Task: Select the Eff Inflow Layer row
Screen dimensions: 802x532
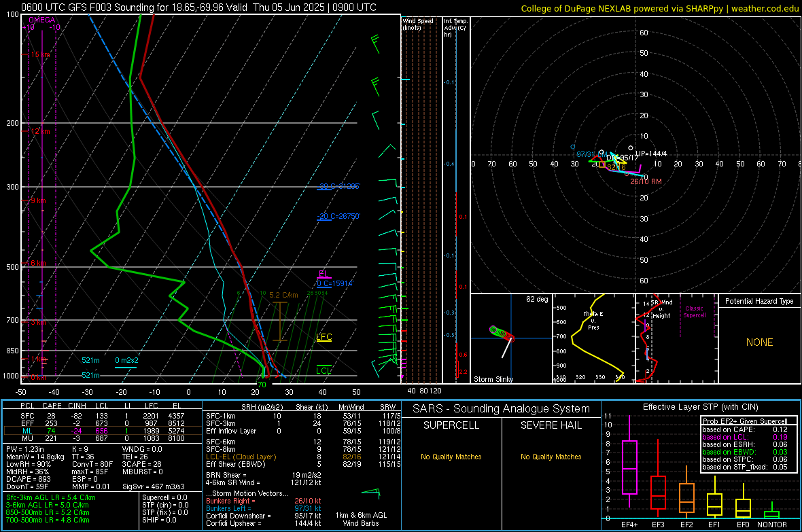Action: tap(303, 431)
